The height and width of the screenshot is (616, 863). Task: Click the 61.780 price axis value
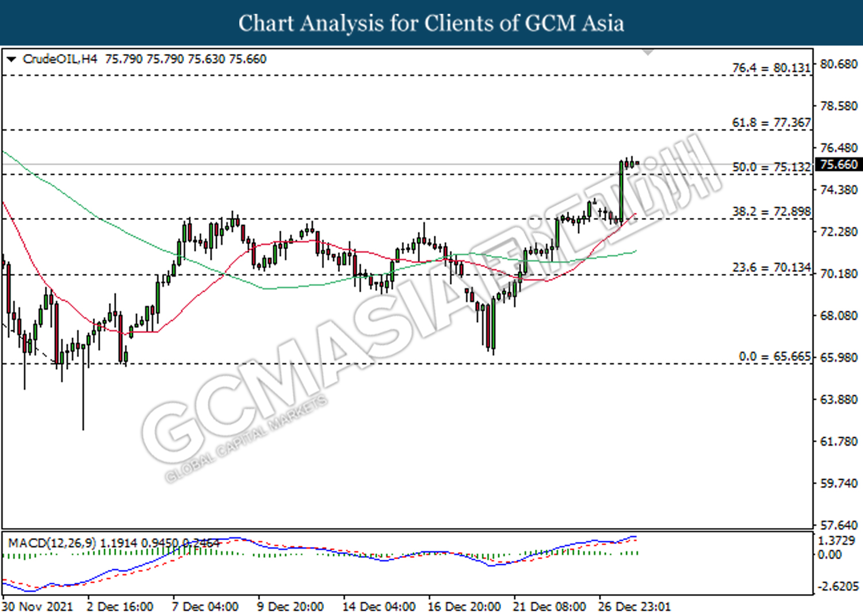point(839,442)
